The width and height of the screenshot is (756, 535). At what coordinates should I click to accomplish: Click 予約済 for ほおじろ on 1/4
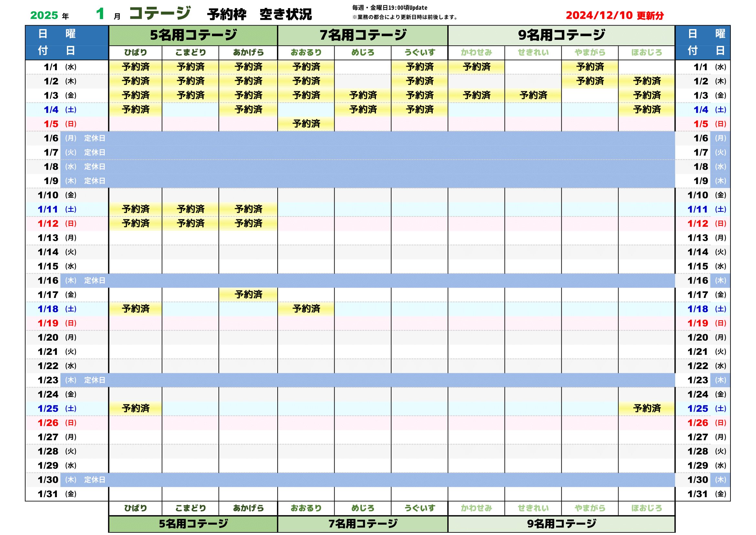tap(647, 110)
